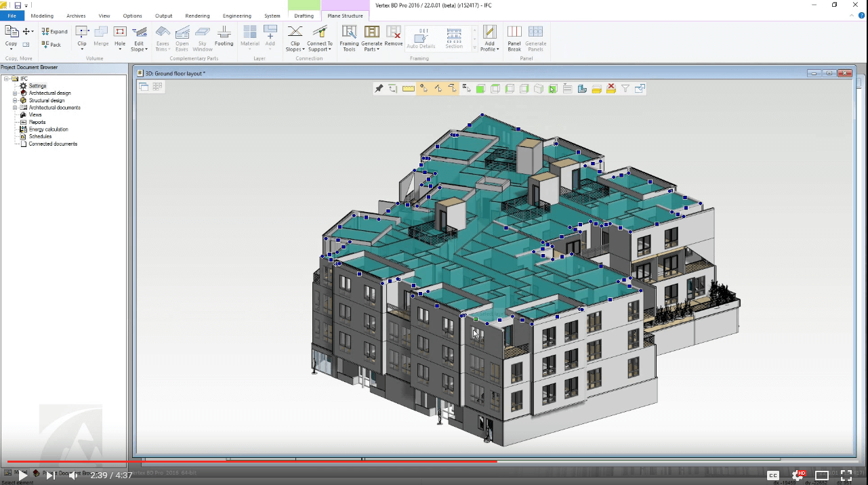Open Views in the document browser

point(35,115)
